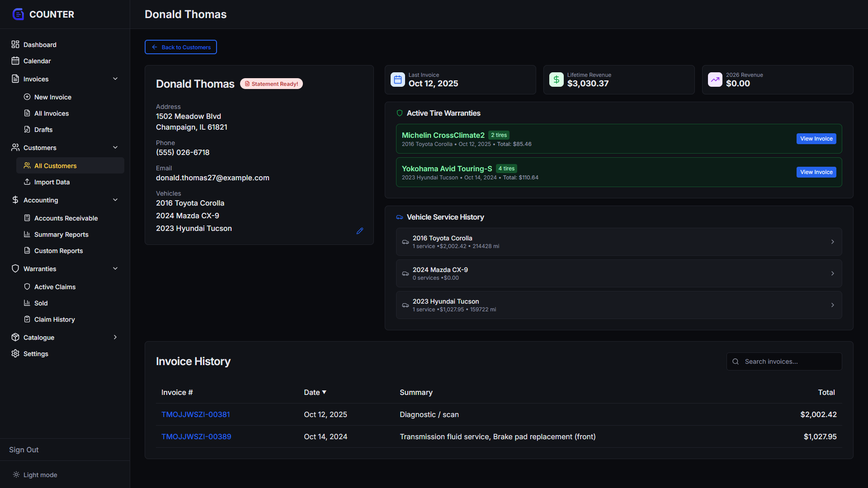The height and width of the screenshot is (488, 868).
Task: Open invoice TMOJJWSZI-00381
Action: 196,414
